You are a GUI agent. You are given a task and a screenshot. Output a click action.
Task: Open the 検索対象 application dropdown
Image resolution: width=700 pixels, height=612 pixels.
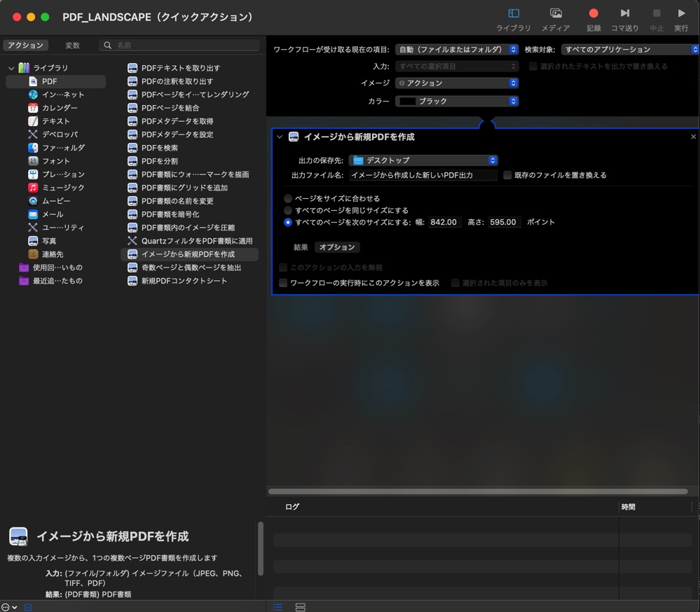tap(630, 50)
